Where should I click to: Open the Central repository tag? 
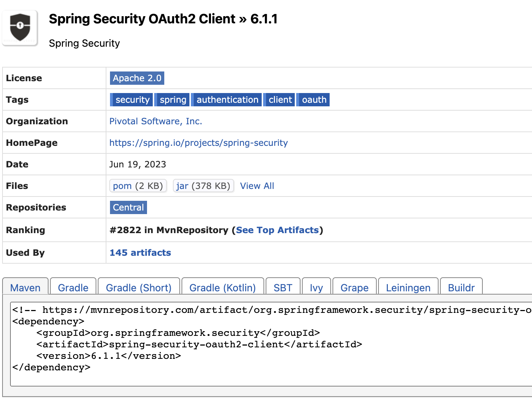pyautogui.click(x=128, y=207)
